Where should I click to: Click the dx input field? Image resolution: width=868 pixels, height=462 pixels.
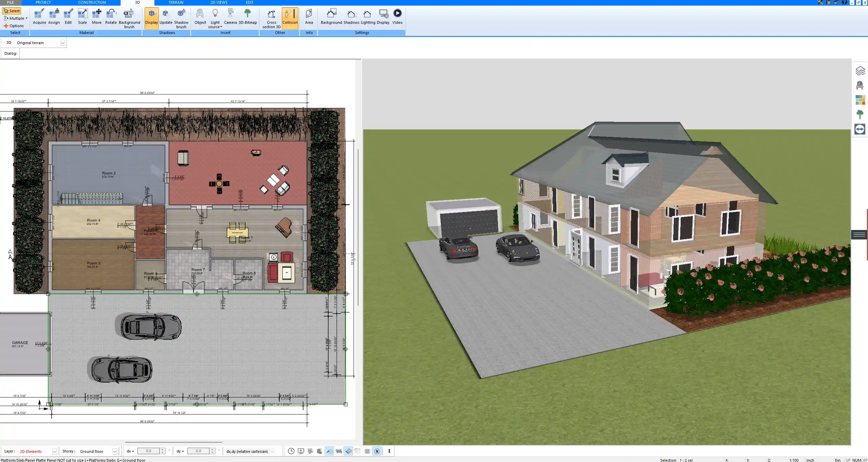[148, 451]
